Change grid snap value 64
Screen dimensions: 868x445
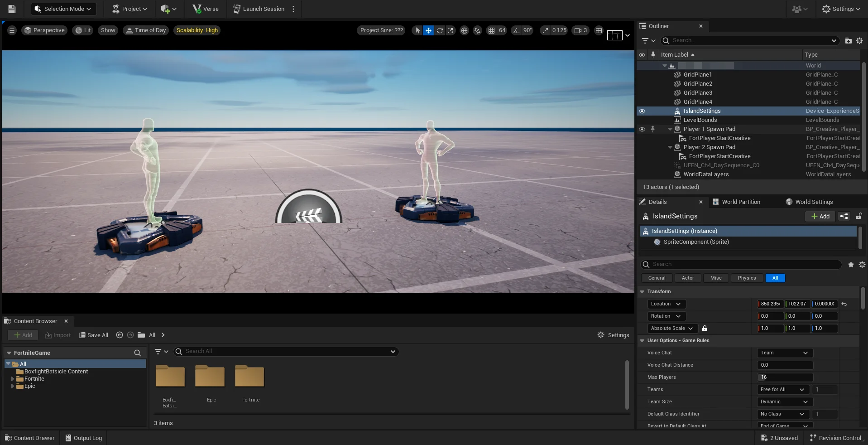coord(502,30)
